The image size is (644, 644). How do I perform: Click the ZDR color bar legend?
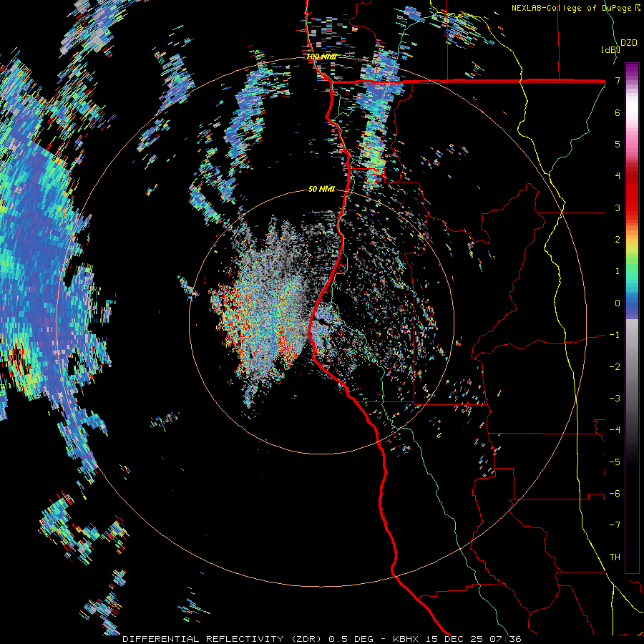pos(632,318)
